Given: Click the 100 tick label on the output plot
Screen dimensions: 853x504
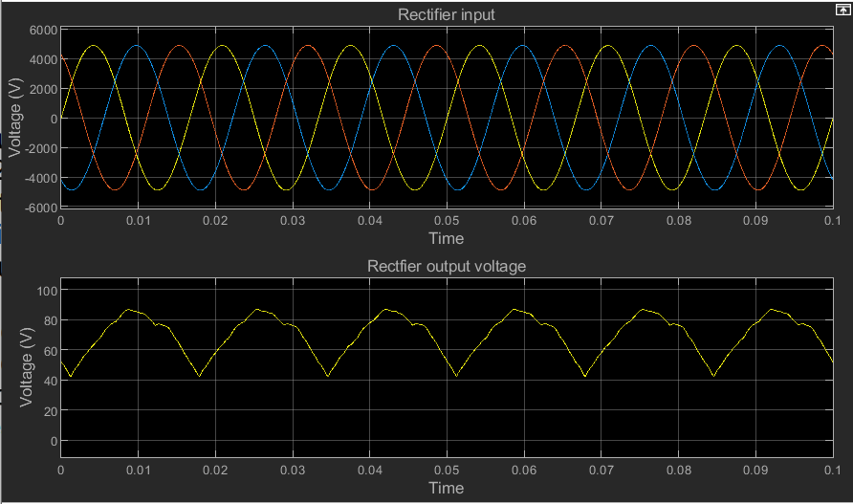Looking at the screenshot, I should 47,291.
